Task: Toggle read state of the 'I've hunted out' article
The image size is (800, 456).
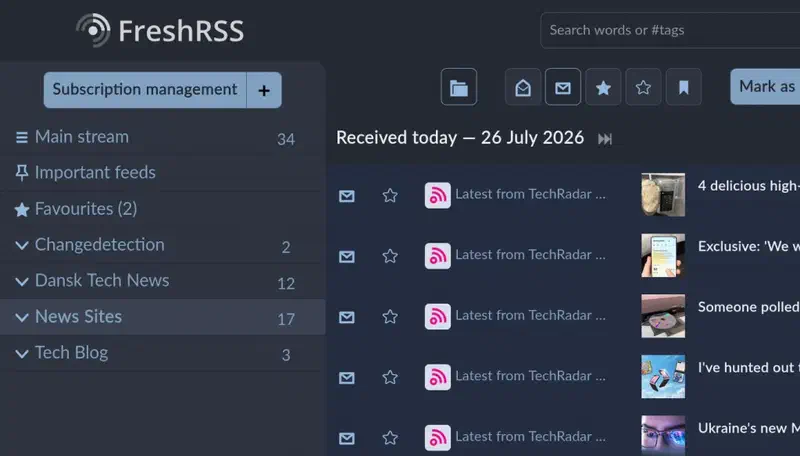Action: [x=347, y=378]
